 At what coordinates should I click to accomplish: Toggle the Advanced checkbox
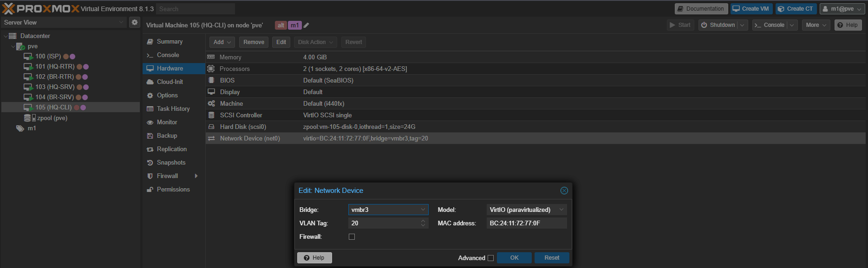click(490, 258)
